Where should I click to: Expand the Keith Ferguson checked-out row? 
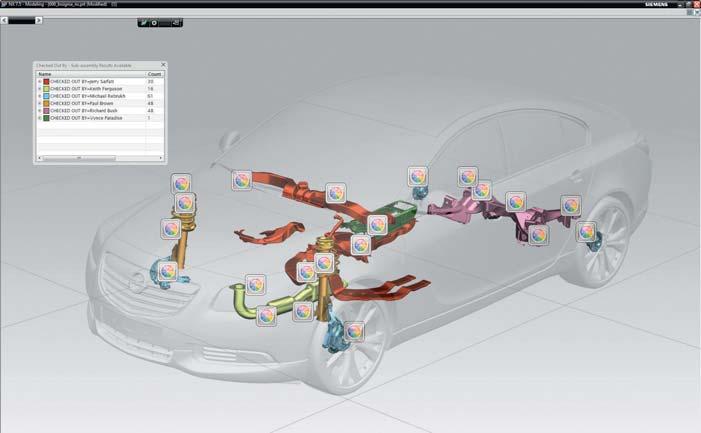coord(39,89)
